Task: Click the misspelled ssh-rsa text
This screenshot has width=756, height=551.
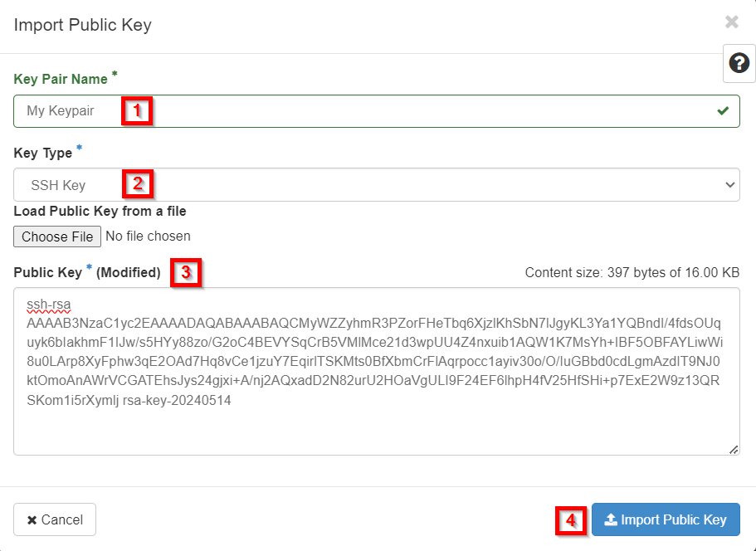Action: (49, 305)
